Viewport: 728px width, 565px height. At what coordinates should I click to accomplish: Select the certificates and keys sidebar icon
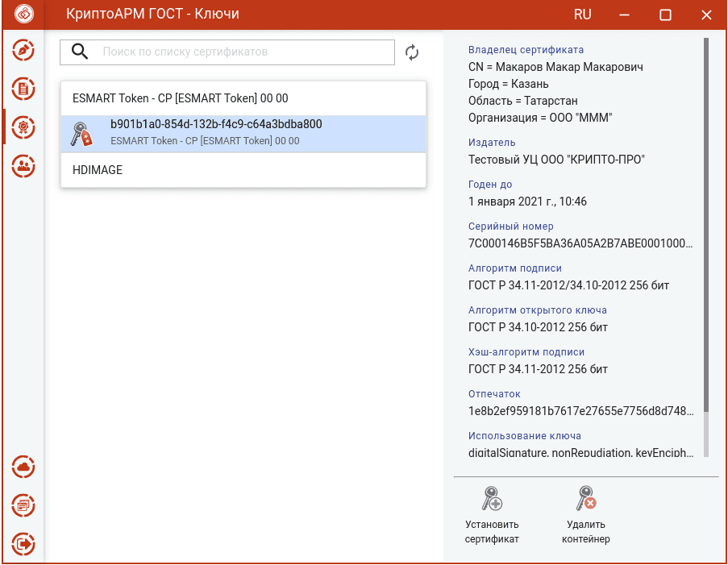[x=23, y=127]
